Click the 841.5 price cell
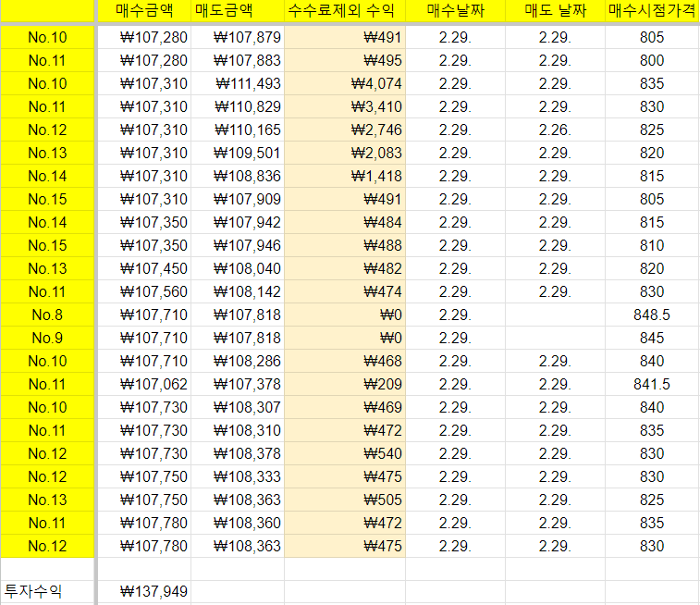The height and width of the screenshot is (605, 700). click(652, 384)
